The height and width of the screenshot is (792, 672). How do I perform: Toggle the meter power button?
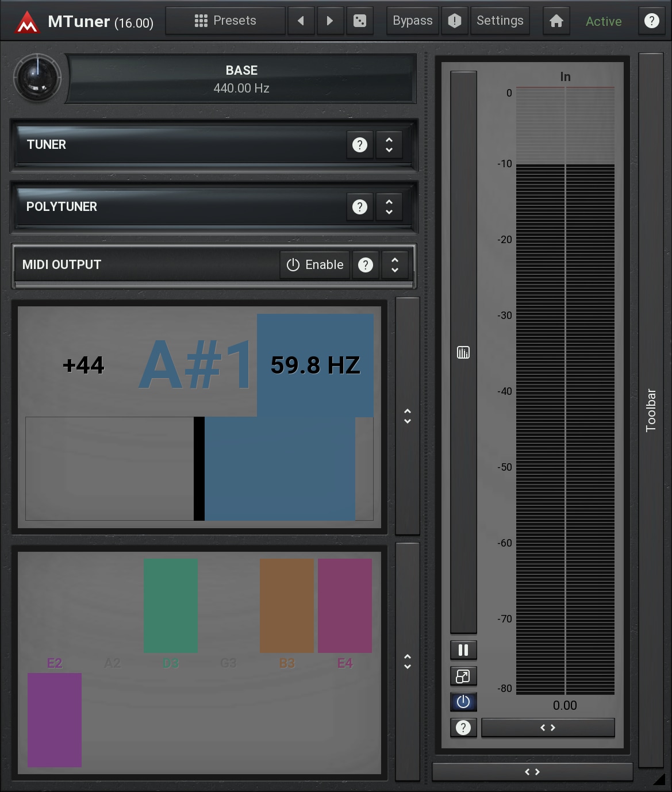463,702
